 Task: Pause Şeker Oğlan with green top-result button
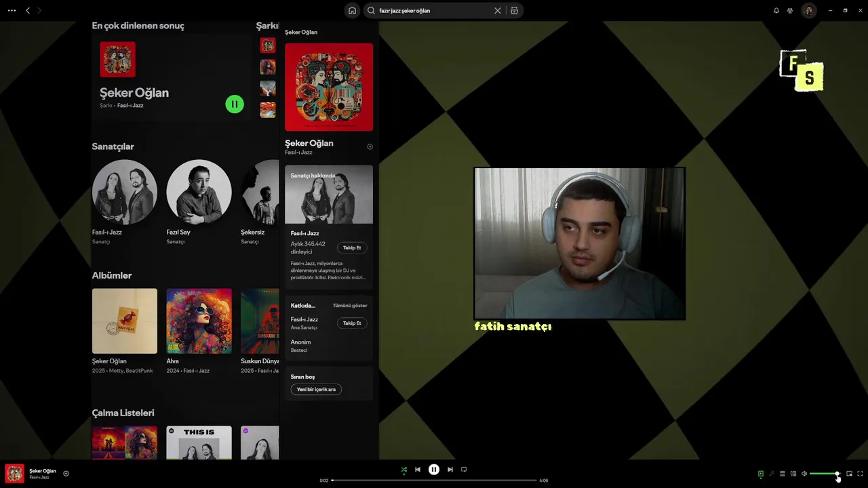point(235,104)
